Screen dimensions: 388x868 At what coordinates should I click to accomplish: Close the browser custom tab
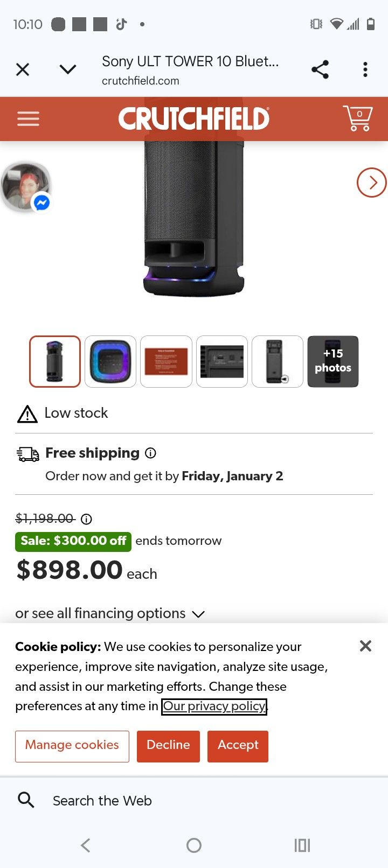(x=23, y=69)
